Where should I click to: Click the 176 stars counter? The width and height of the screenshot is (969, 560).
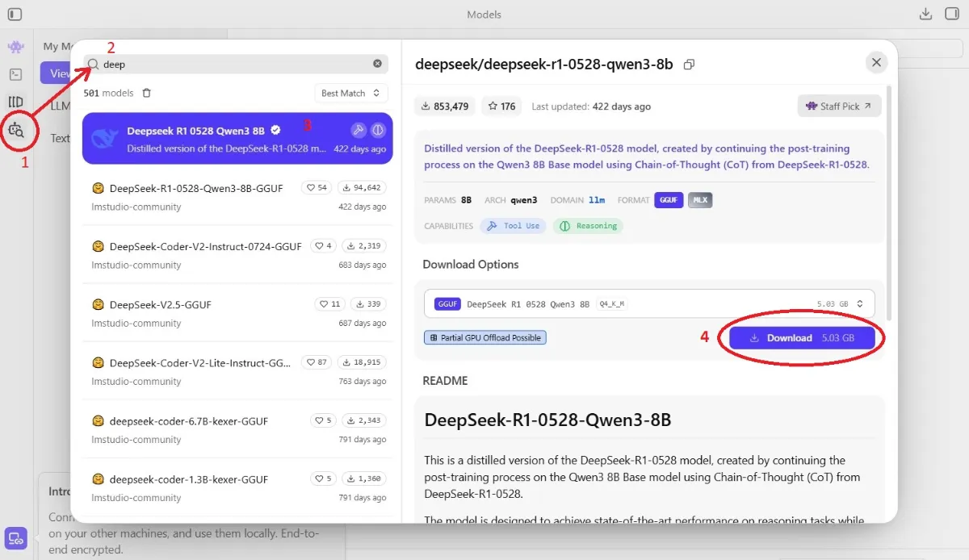click(502, 107)
